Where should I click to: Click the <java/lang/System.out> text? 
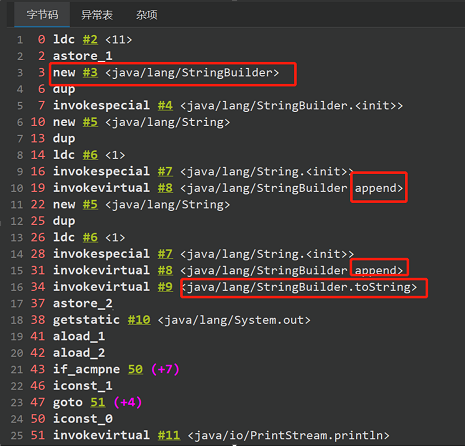pyautogui.click(x=234, y=320)
